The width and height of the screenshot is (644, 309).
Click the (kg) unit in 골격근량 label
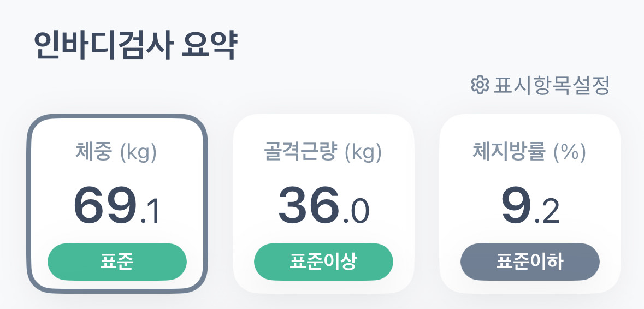tap(364, 153)
